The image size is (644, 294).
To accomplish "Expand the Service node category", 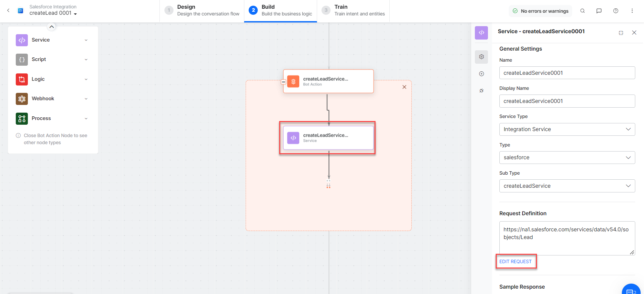I will (x=86, y=40).
